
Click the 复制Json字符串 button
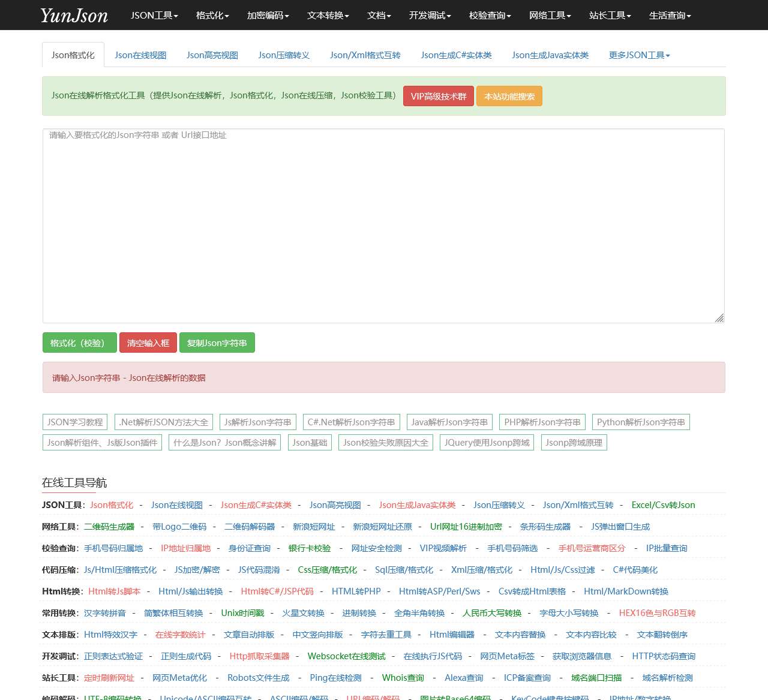[x=217, y=343]
